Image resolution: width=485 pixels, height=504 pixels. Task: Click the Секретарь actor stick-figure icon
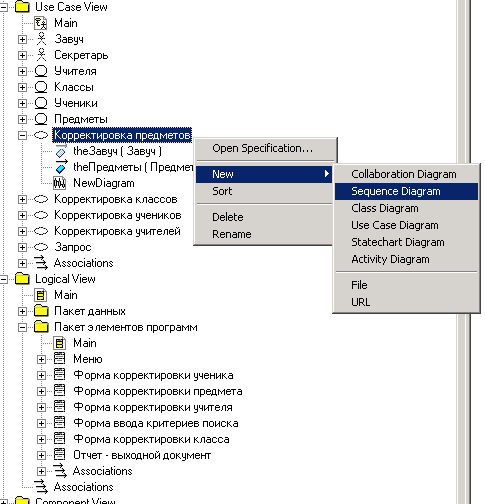[41, 55]
